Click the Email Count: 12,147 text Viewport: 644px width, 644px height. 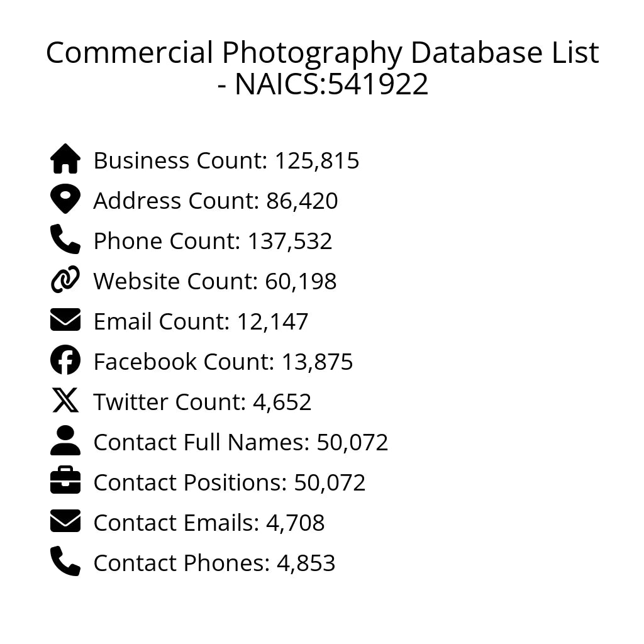coord(201,321)
